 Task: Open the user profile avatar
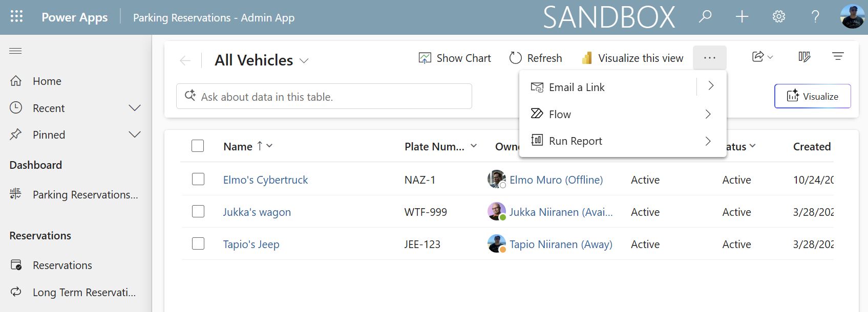coord(853,17)
